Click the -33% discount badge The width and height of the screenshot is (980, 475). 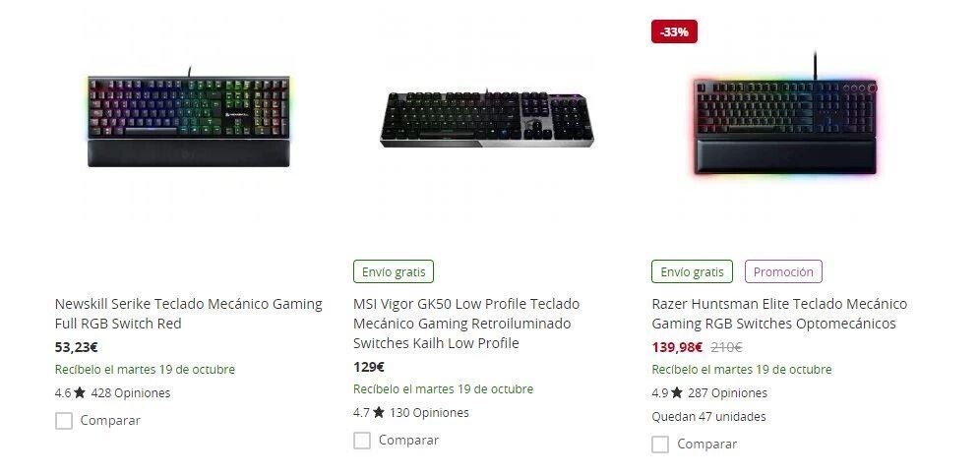pos(674,31)
